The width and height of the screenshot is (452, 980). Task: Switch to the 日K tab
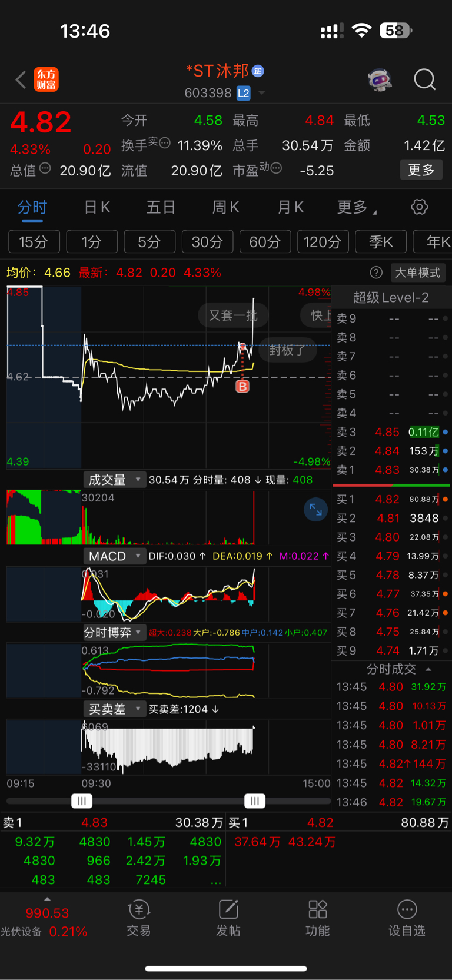point(97,207)
